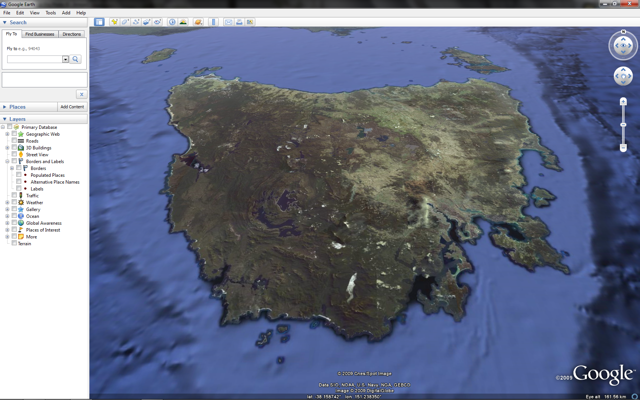Open the Tools menu
The height and width of the screenshot is (400, 640).
coord(51,13)
